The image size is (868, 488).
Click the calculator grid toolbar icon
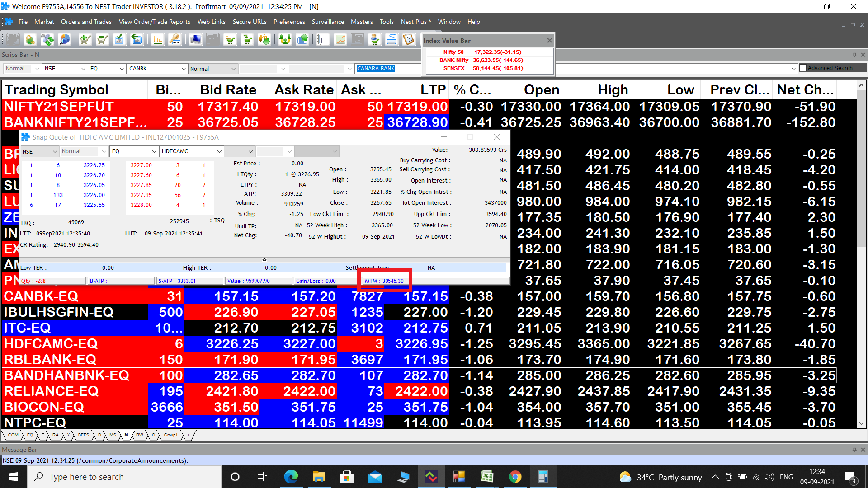(409, 40)
